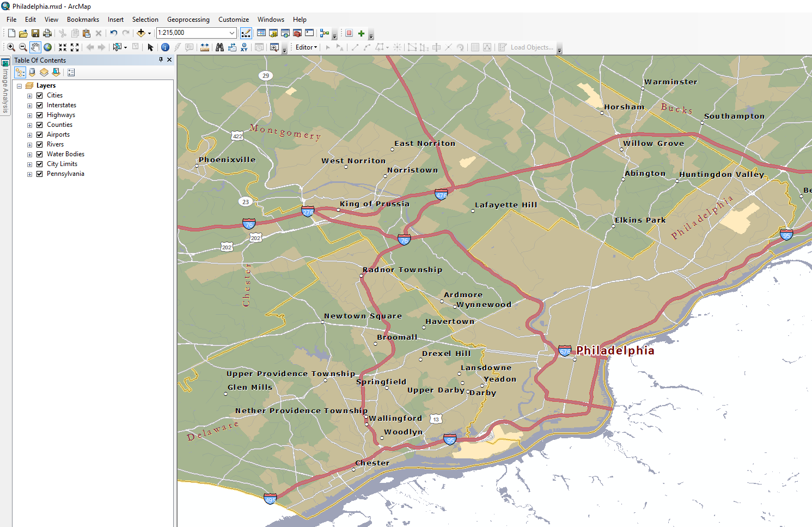This screenshot has width=812, height=527.
Task: Close the Table Of Contents panel
Action: click(x=169, y=60)
